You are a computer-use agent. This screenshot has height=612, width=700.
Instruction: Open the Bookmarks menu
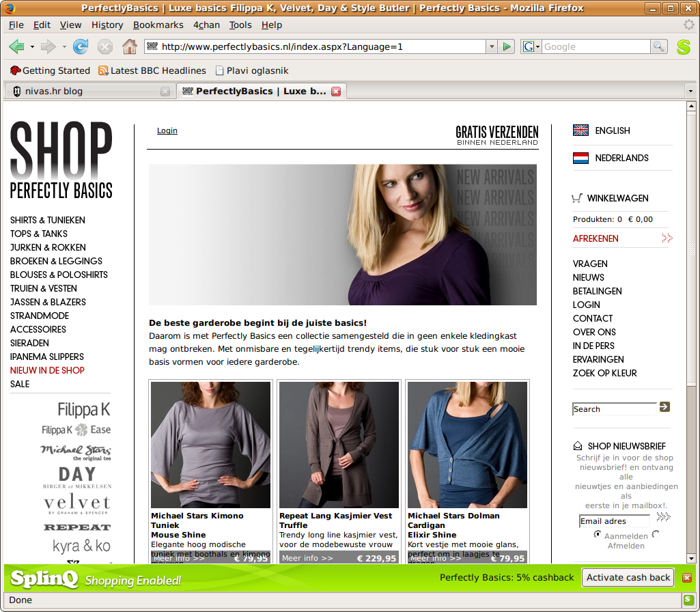coord(158,25)
